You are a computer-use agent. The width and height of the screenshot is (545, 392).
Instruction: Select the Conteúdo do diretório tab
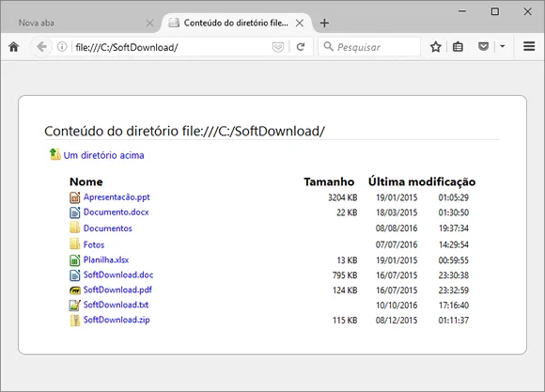click(237, 23)
